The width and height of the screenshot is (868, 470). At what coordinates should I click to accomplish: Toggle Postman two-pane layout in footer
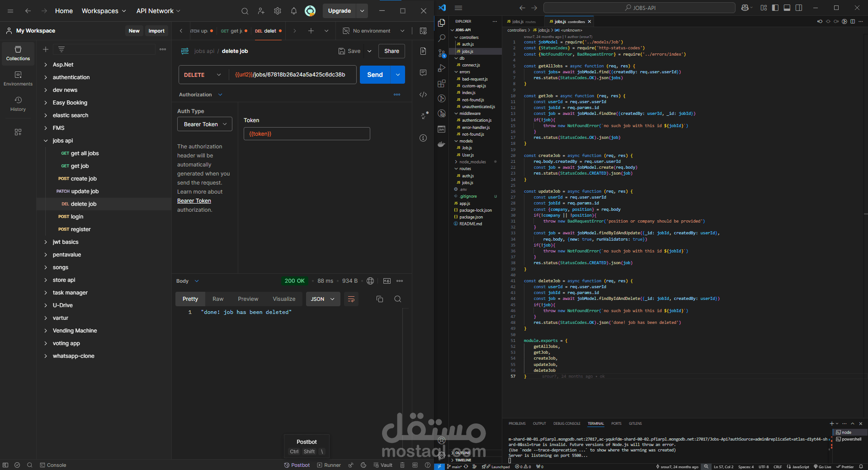[x=415, y=465]
